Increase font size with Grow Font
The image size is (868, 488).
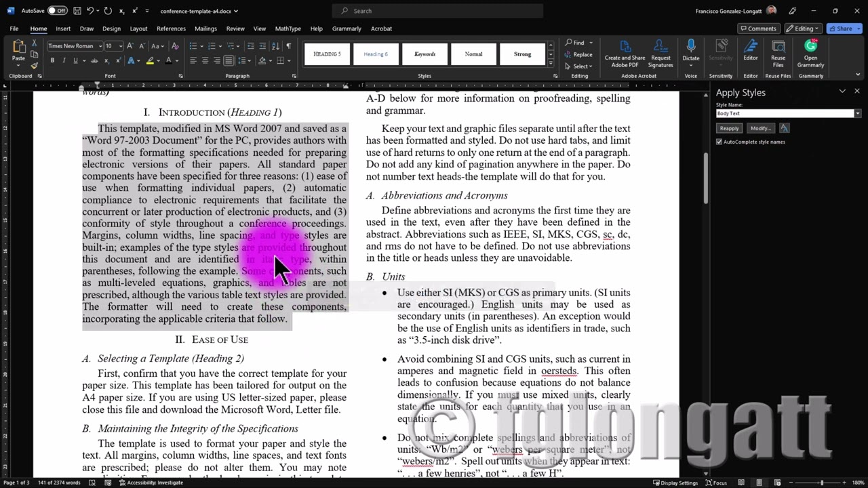point(131,45)
